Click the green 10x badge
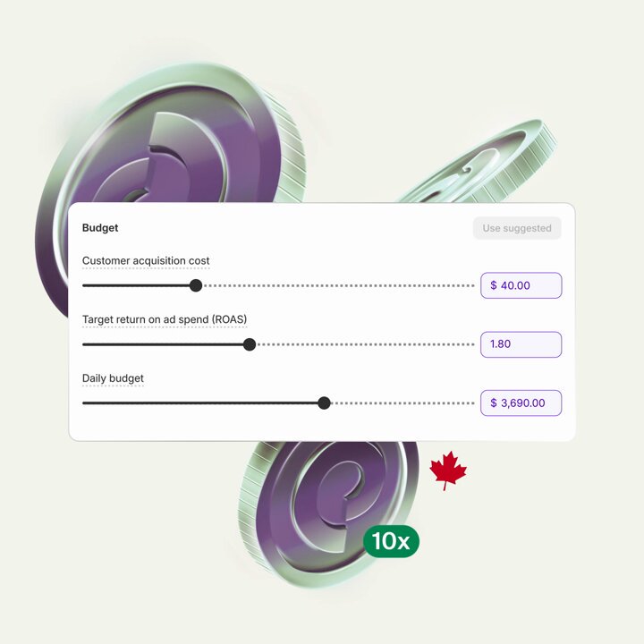The image size is (644, 644). click(391, 541)
